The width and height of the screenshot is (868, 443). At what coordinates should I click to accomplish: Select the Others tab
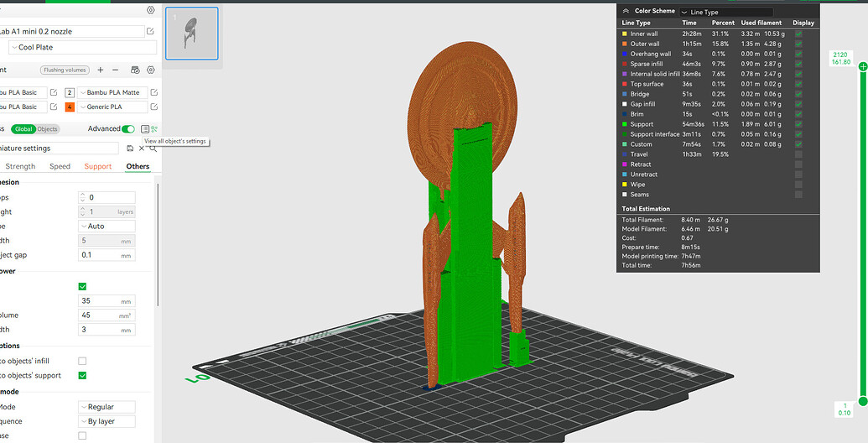[x=138, y=166]
